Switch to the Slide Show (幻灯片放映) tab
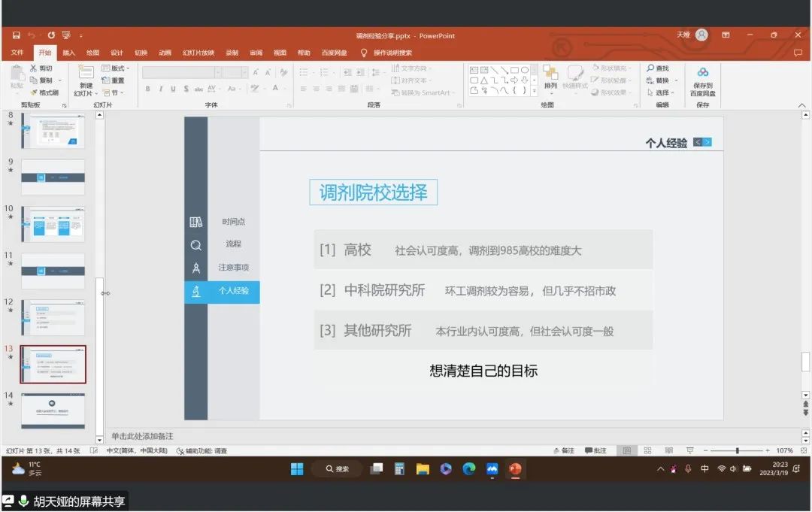Image resolution: width=812 pixels, height=512 pixels. (x=198, y=53)
